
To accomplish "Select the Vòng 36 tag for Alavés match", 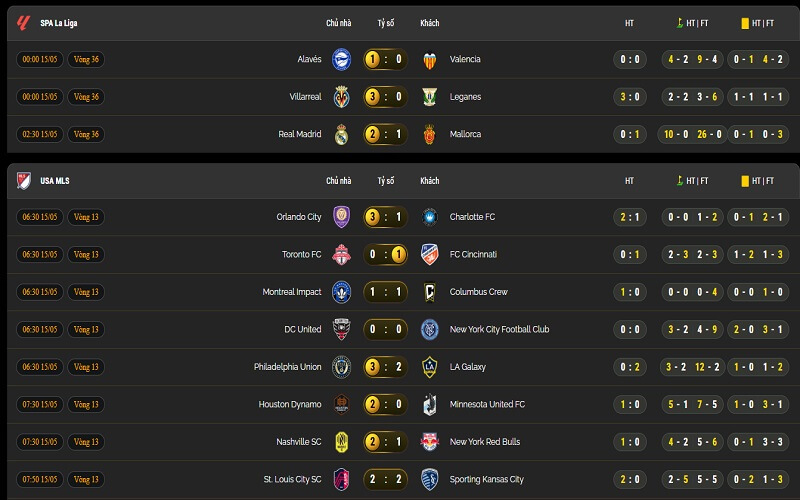I will pyautogui.click(x=86, y=59).
